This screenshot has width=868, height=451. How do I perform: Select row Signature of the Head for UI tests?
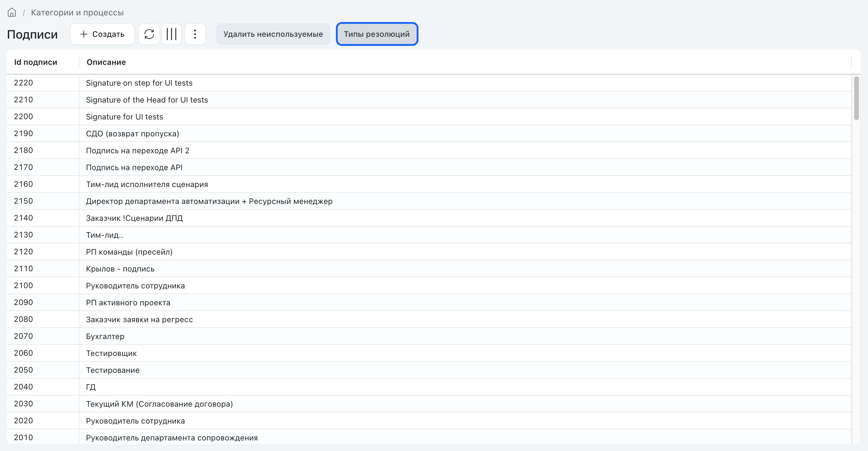429,100
